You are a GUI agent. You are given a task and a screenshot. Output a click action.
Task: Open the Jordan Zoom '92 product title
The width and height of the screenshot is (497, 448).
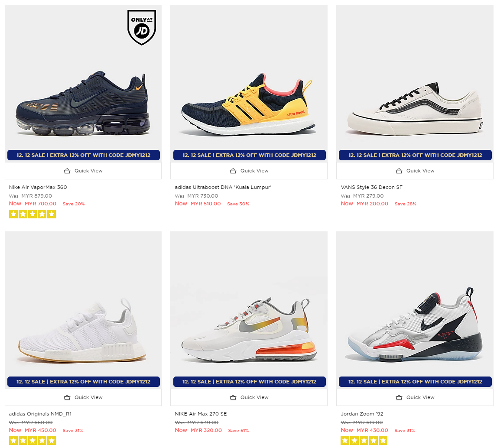click(x=362, y=414)
